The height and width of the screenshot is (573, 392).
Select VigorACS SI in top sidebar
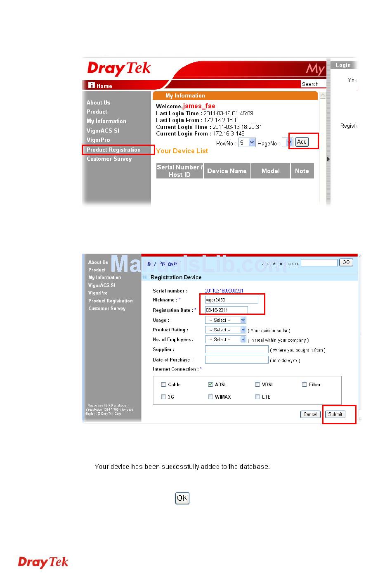103,131
